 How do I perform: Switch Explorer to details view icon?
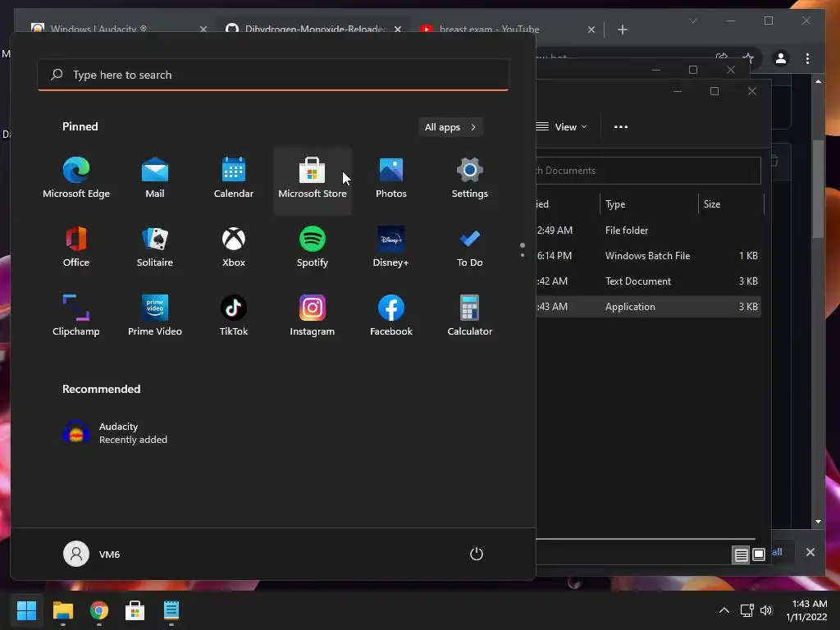[741, 555]
